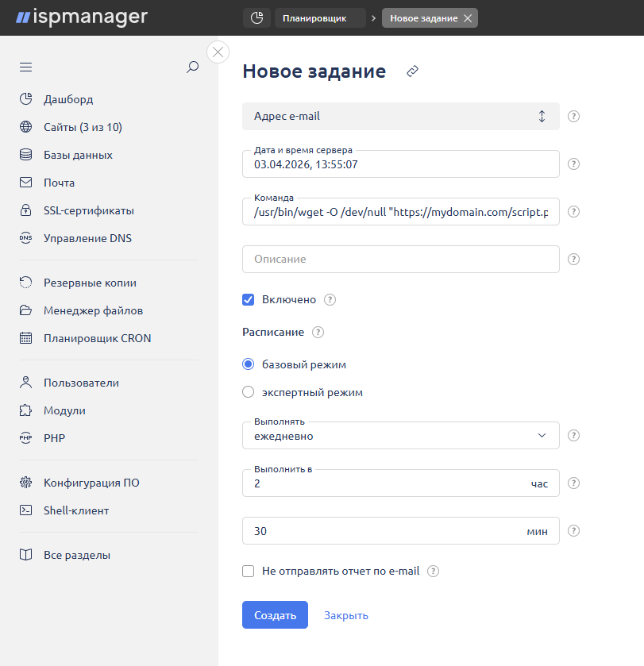Click help icon next to Включено checkbox

point(330,300)
